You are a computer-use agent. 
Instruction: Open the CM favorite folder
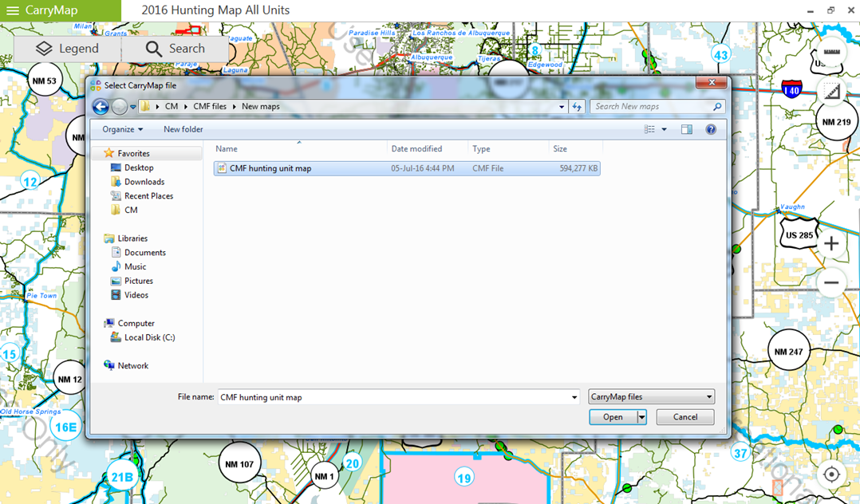[131, 210]
